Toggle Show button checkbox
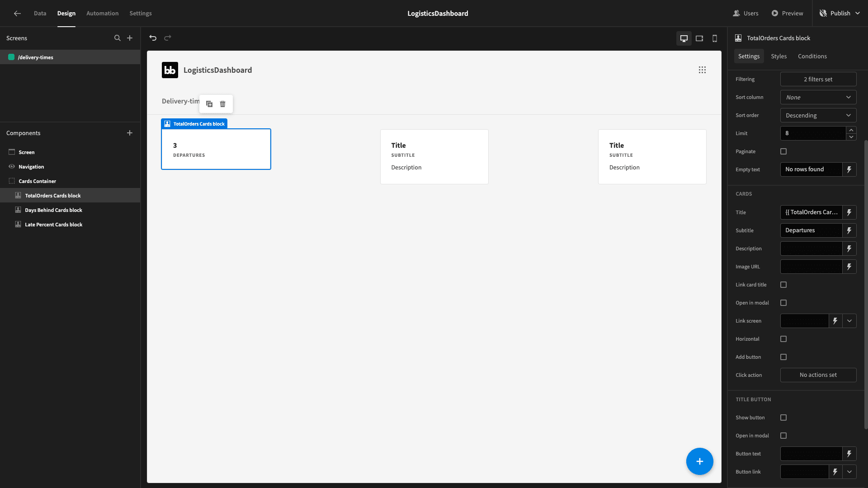868x488 pixels. click(783, 418)
